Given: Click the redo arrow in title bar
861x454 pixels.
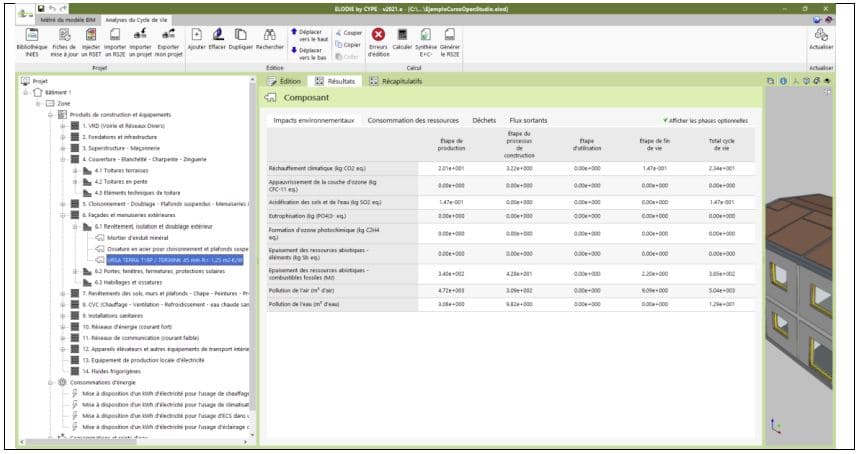Looking at the screenshot, I should pos(63,9).
